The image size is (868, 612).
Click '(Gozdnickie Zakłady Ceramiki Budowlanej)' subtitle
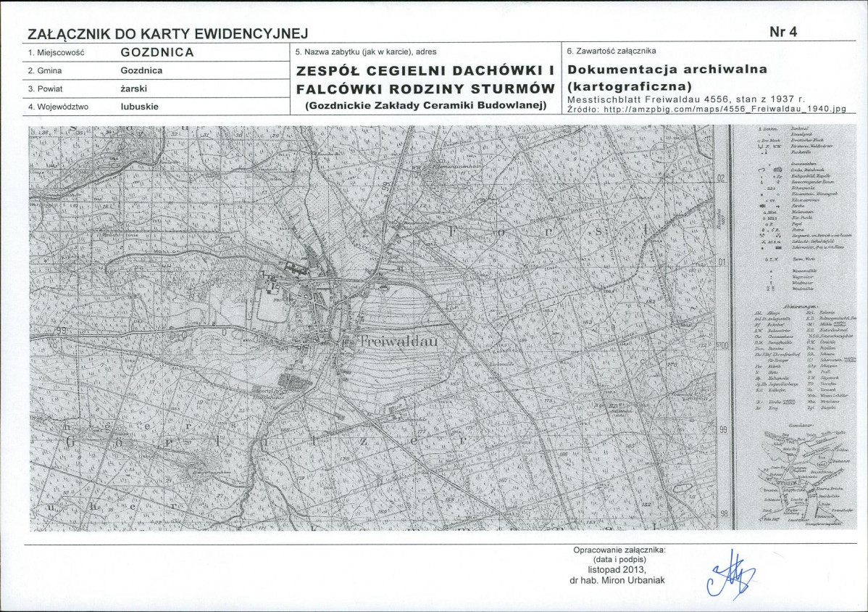click(426, 105)
